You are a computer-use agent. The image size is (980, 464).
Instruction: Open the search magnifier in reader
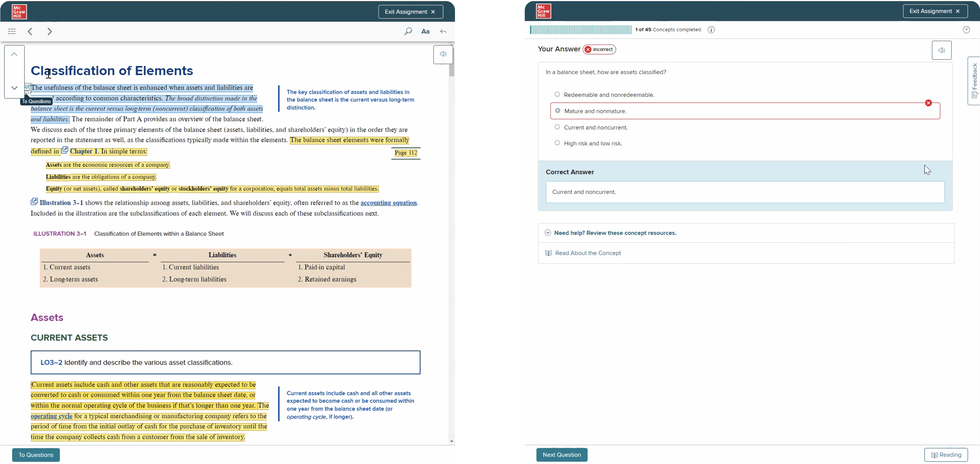pos(408,32)
